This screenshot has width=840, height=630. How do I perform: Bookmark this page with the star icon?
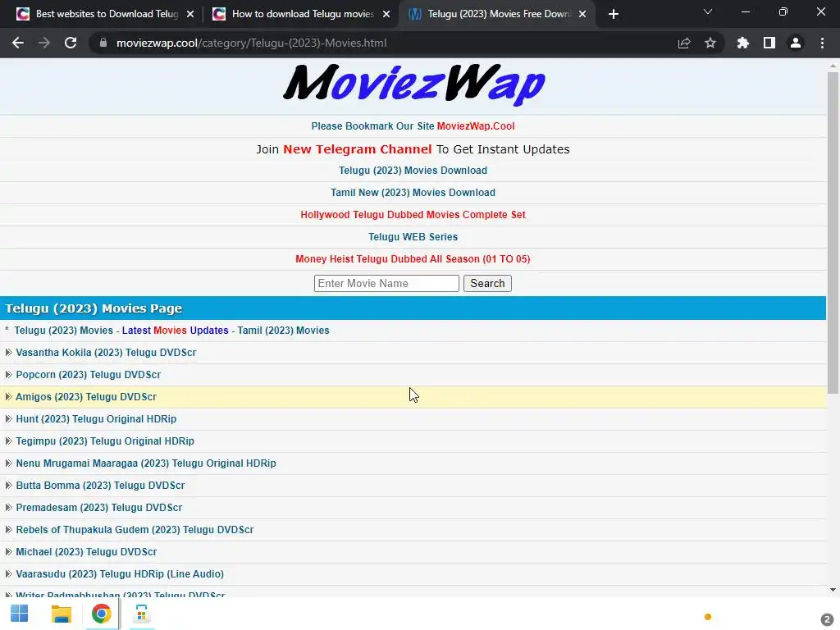point(710,43)
